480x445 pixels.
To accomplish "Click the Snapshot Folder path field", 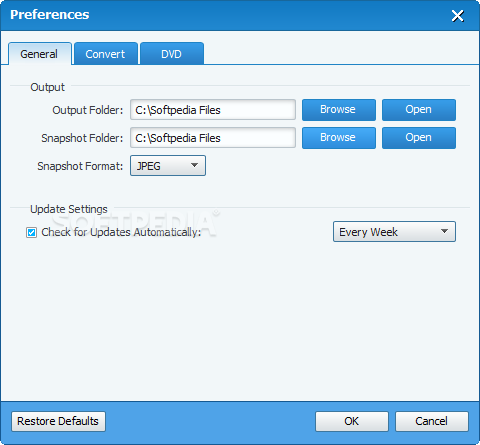I will point(213,138).
